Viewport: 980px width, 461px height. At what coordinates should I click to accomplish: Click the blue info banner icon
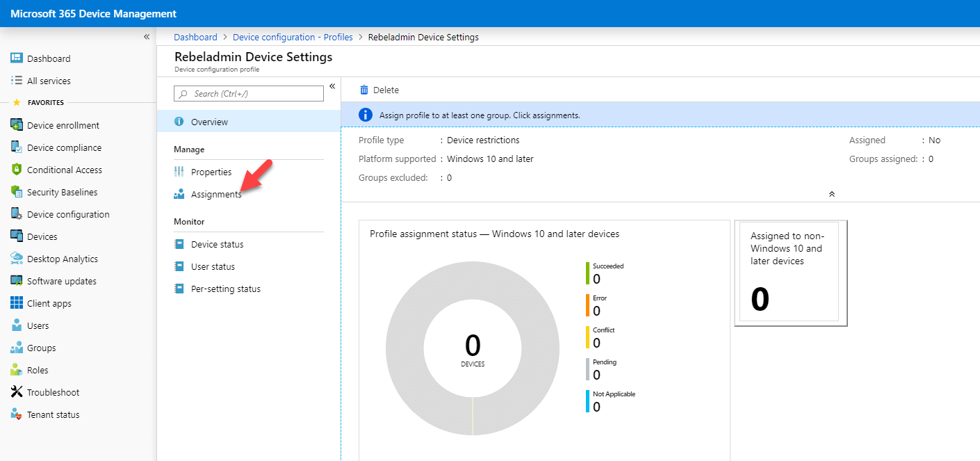[366, 115]
